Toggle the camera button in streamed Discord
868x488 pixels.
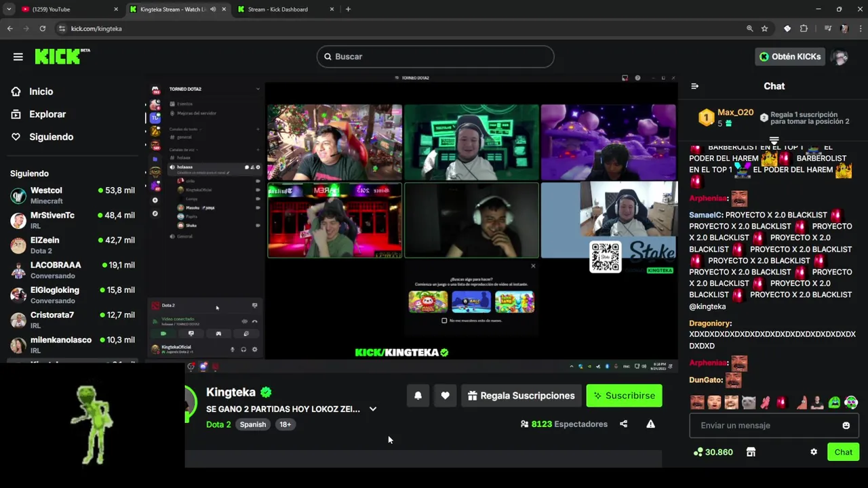pos(163,333)
